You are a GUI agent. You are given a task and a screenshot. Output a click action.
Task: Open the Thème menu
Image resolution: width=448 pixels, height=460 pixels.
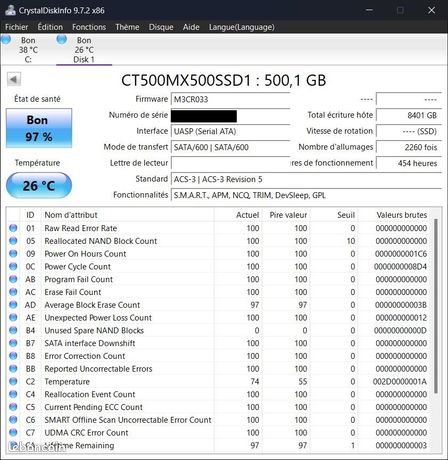point(127,27)
